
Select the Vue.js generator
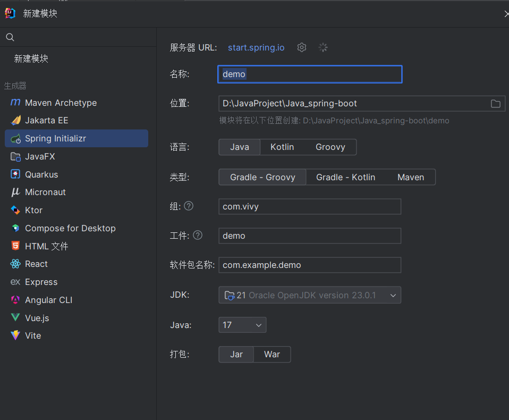[x=37, y=318]
